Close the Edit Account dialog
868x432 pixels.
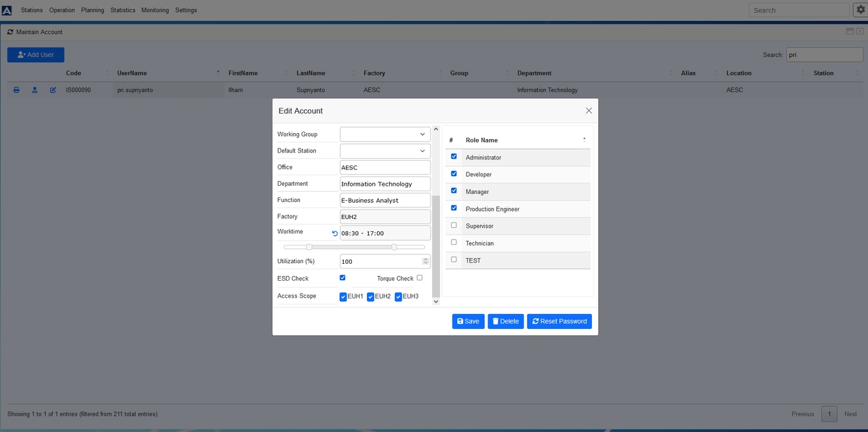[589, 111]
